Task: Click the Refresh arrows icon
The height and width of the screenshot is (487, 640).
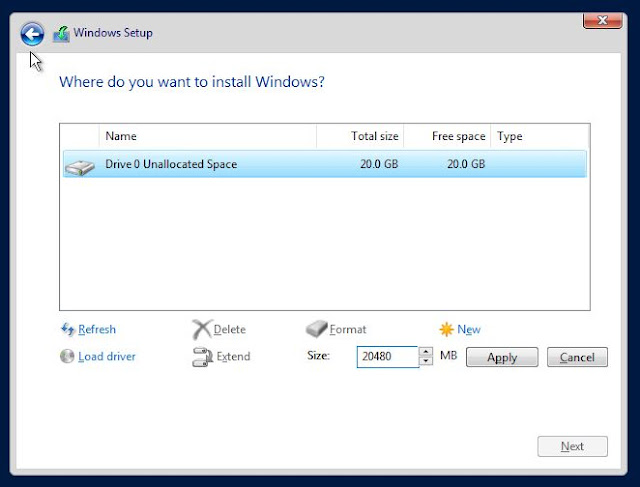Action: 67,329
